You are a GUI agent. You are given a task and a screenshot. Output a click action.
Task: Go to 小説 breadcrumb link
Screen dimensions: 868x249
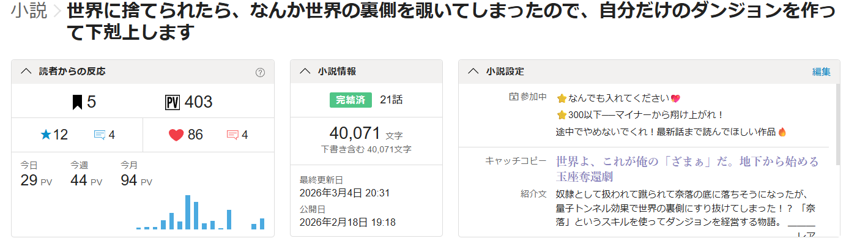[x=29, y=11]
